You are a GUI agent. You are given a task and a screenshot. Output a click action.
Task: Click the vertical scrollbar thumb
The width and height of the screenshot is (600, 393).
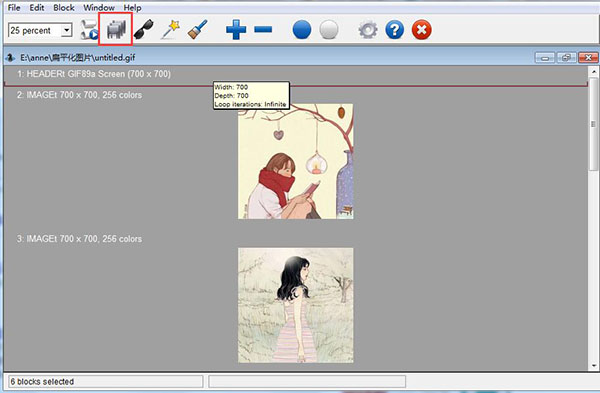pos(594,124)
